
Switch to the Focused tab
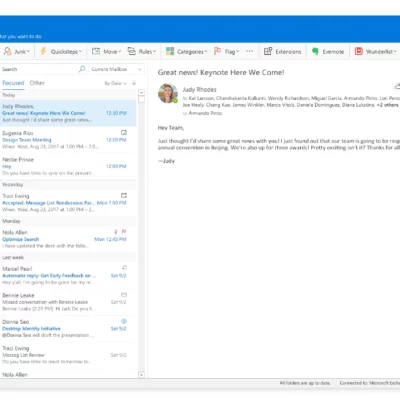[x=13, y=83]
